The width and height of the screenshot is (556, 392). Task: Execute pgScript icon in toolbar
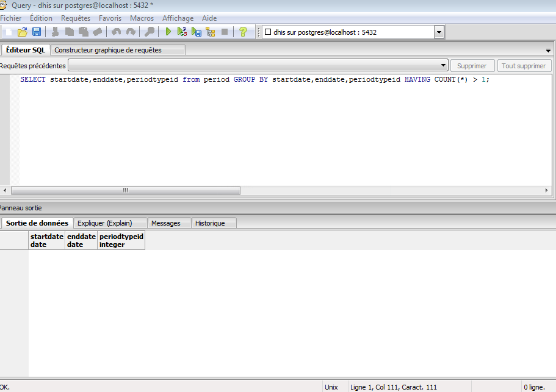tap(182, 32)
